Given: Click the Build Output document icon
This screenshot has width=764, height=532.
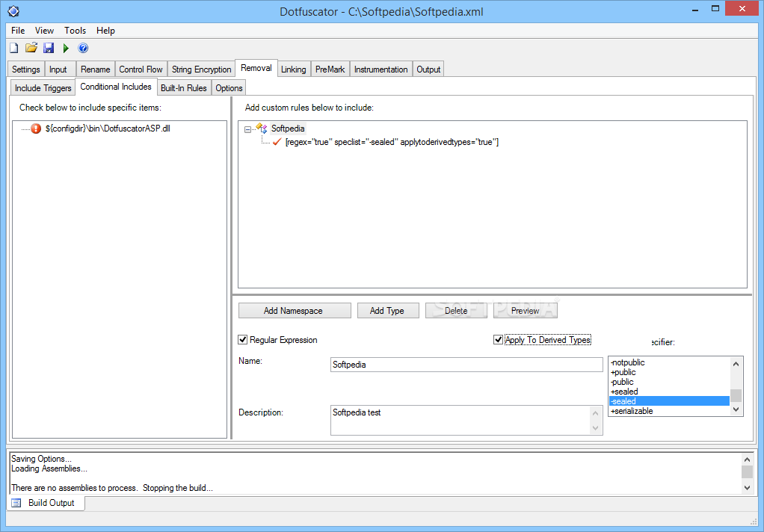Looking at the screenshot, I should pos(16,503).
